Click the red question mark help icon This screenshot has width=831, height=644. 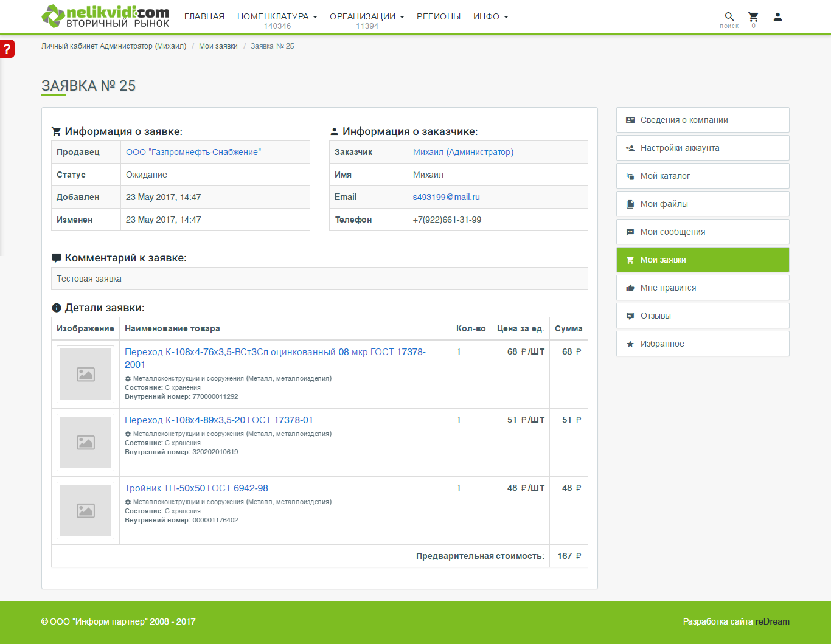tap(7, 49)
